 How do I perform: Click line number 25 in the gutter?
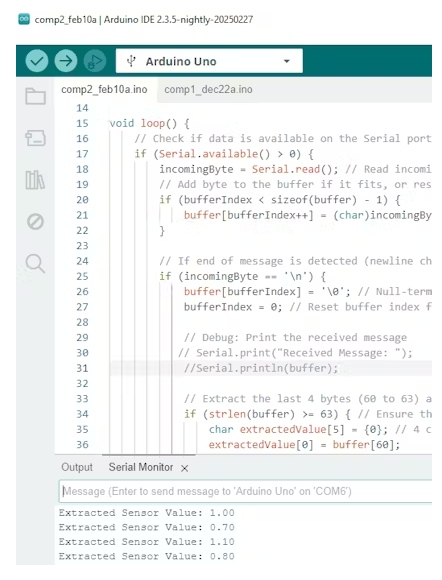tap(82, 276)
